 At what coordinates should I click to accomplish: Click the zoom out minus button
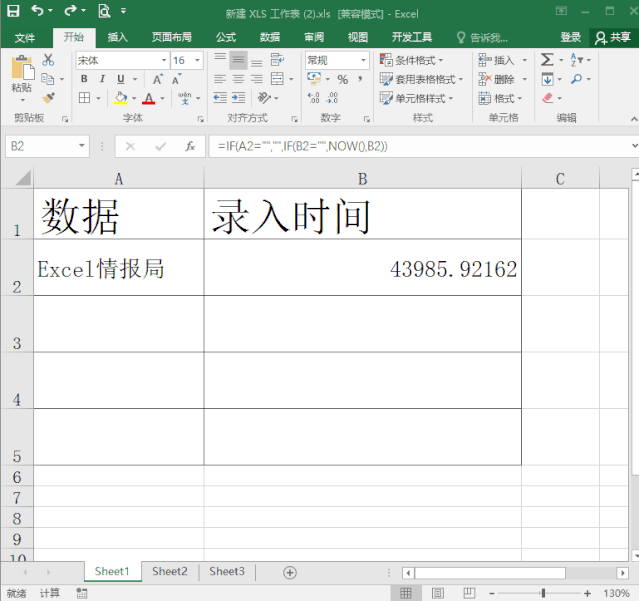point(492,593)
